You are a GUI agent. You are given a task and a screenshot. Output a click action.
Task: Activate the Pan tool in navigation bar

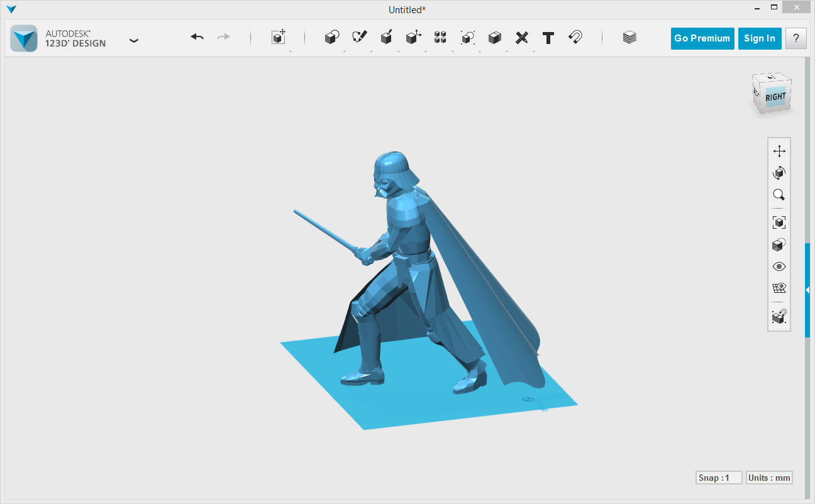[x=779, y=151]
